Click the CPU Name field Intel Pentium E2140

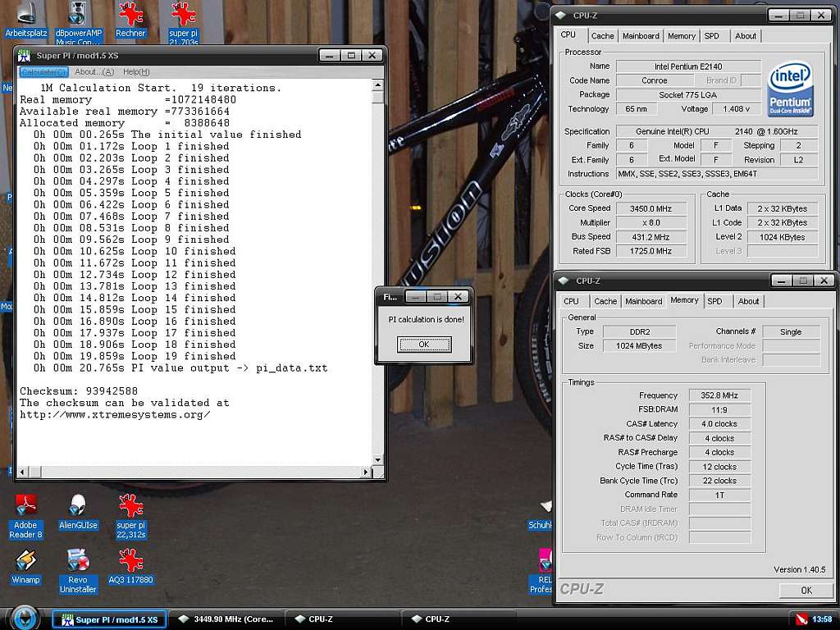point(688,66)
